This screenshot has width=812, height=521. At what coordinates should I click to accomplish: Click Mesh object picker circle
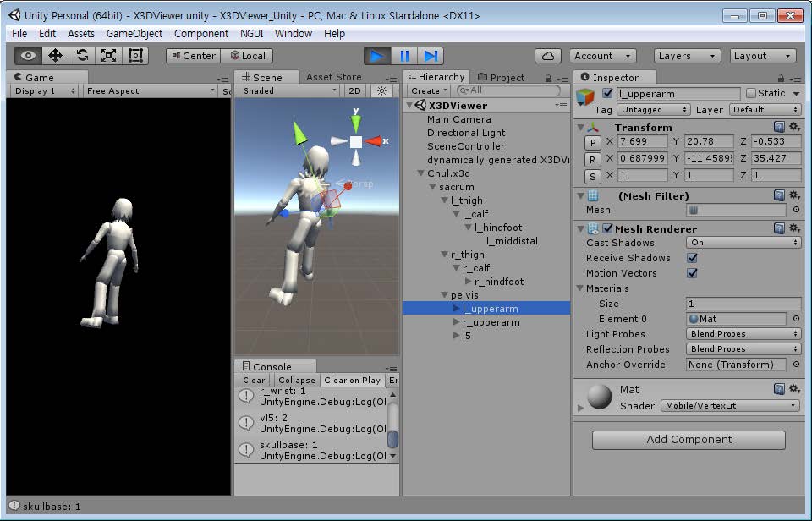click(x=796, y=210)
